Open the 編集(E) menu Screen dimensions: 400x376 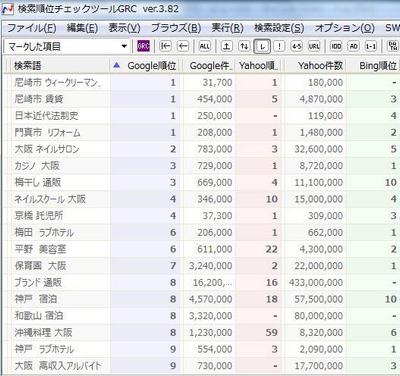(82, 28)
